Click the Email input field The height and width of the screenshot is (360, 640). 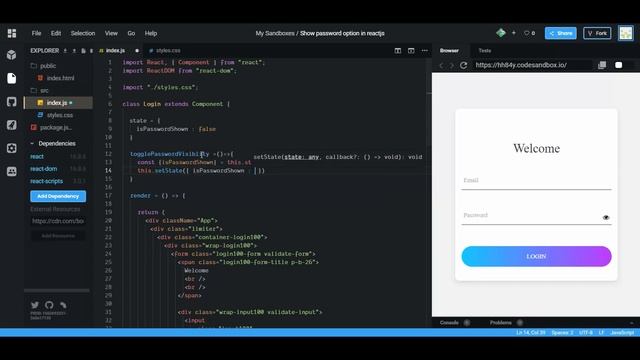click(536, 181)
